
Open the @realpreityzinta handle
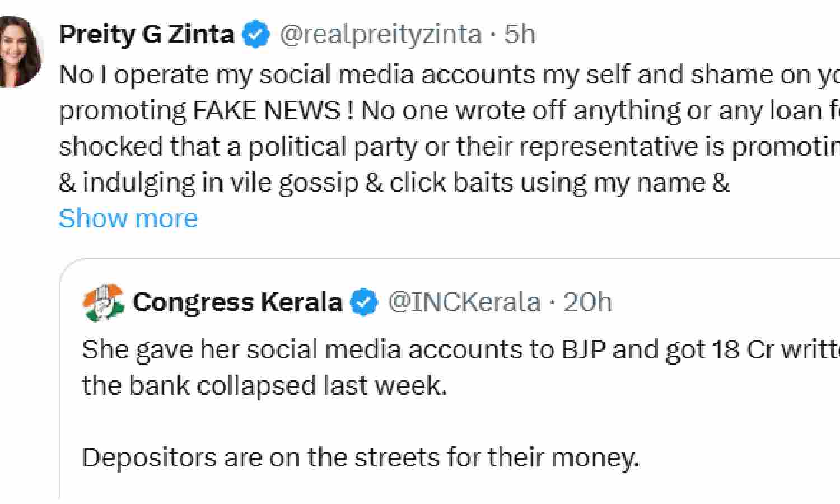click(x=380, y=35)
